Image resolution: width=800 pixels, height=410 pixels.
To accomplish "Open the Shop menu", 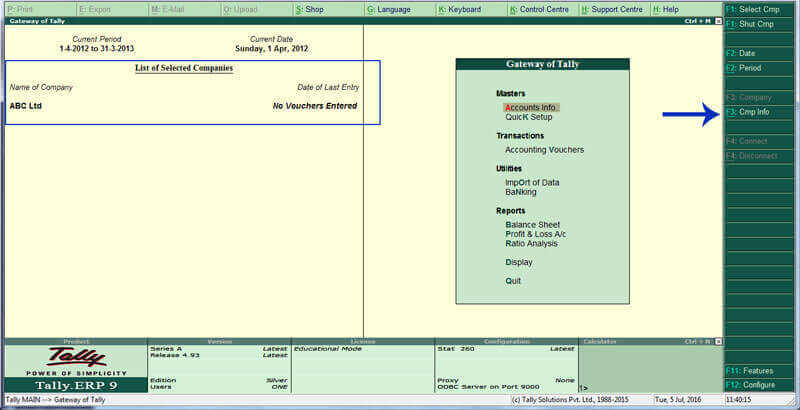I will point(329,9).
